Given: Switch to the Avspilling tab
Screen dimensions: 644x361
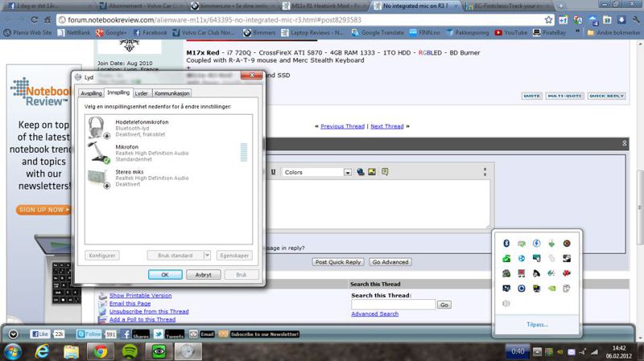Looking at the screenshot, I should [91, 93].
